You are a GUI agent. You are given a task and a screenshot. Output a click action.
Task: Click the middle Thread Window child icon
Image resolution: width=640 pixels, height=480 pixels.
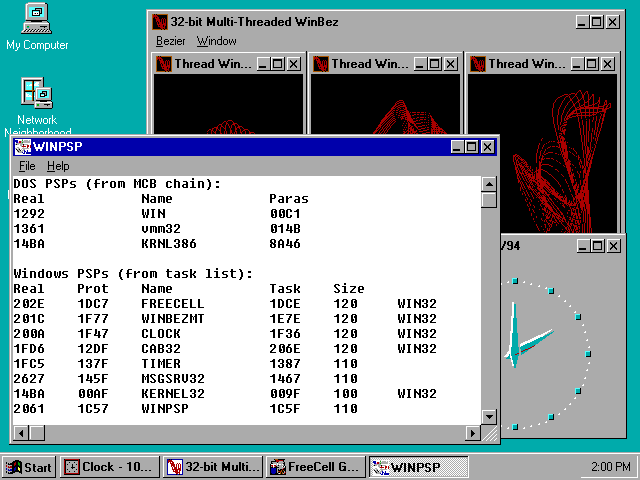point(321,63)
